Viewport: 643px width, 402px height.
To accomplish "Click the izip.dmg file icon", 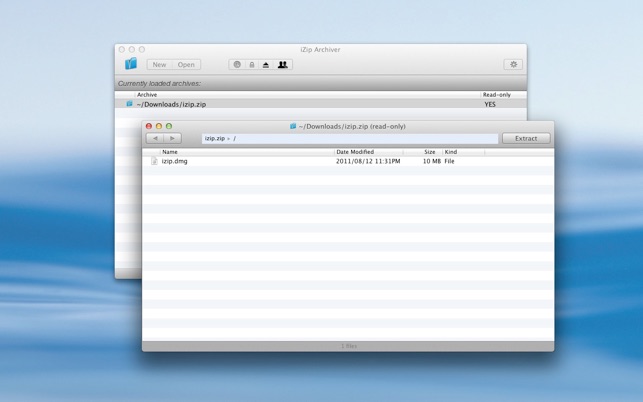I will 154,161.
